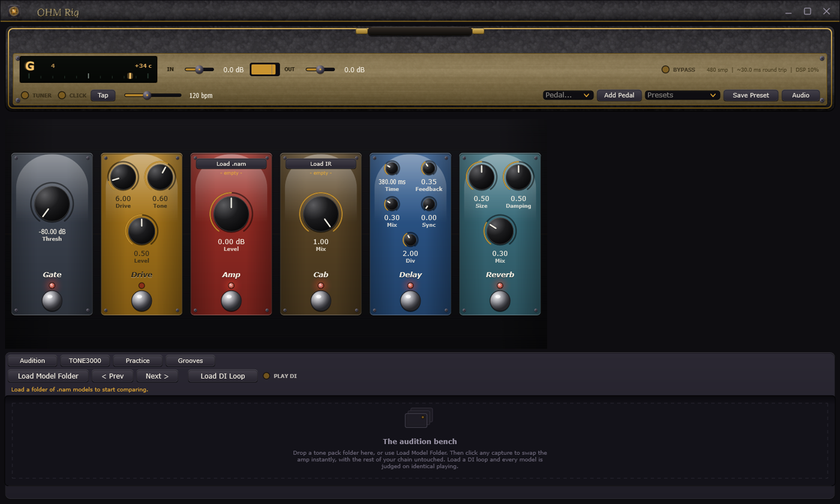The height and width of the screenshot is (504, 840).
Task: Click the OHM Rig app logo icon
Action: 14,11
